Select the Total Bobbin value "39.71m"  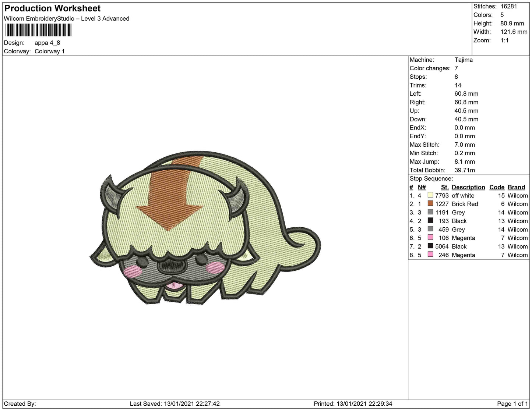click(x=465, y=170)
